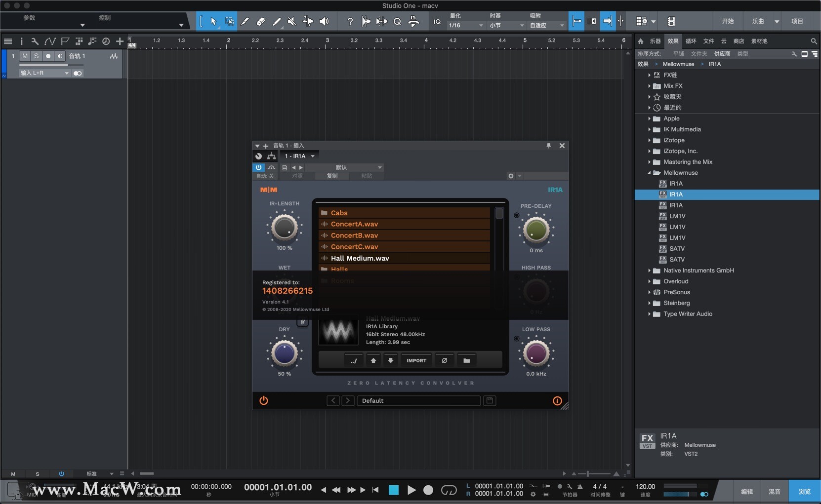
Task: Open the 自适应 snap dropdown
Action: [x=547, y=25]
